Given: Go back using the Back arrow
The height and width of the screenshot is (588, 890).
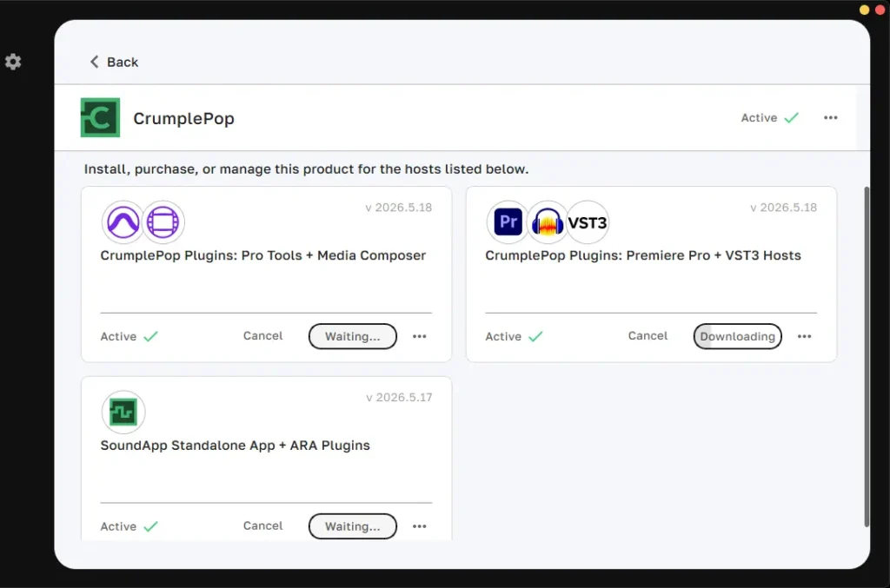Looking at the screenshot, I should click(x=114, y=62).
